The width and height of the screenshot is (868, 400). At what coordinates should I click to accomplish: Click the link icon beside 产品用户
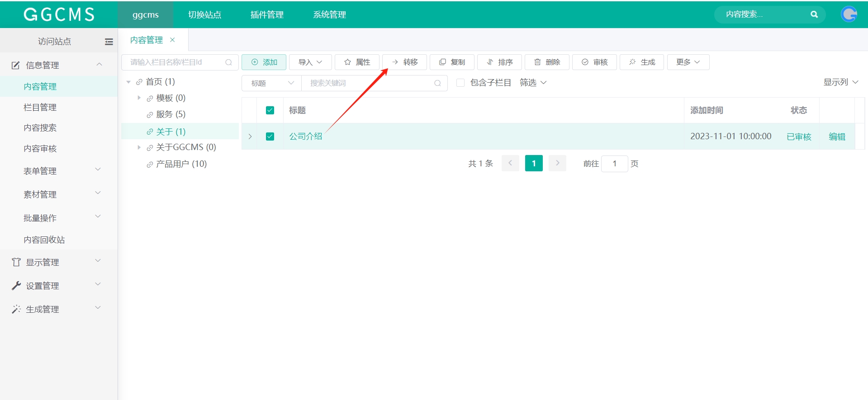(x=150, y=165)
